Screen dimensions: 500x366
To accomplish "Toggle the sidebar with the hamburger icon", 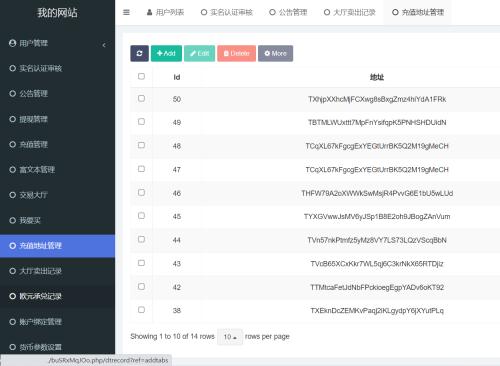I will coord(126,12).
